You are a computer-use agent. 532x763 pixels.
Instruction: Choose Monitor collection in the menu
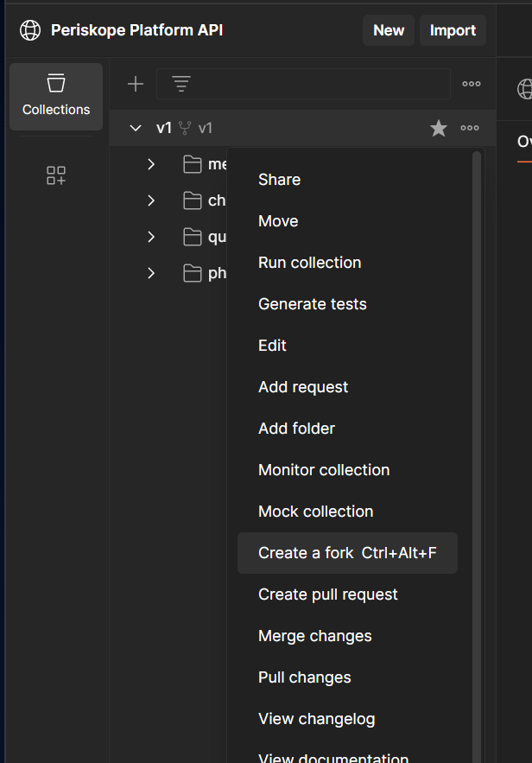point(347,470)
